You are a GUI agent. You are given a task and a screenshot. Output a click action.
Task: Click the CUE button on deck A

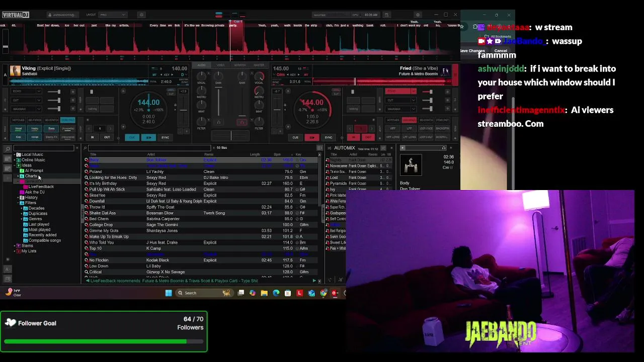tap(132, 137)
